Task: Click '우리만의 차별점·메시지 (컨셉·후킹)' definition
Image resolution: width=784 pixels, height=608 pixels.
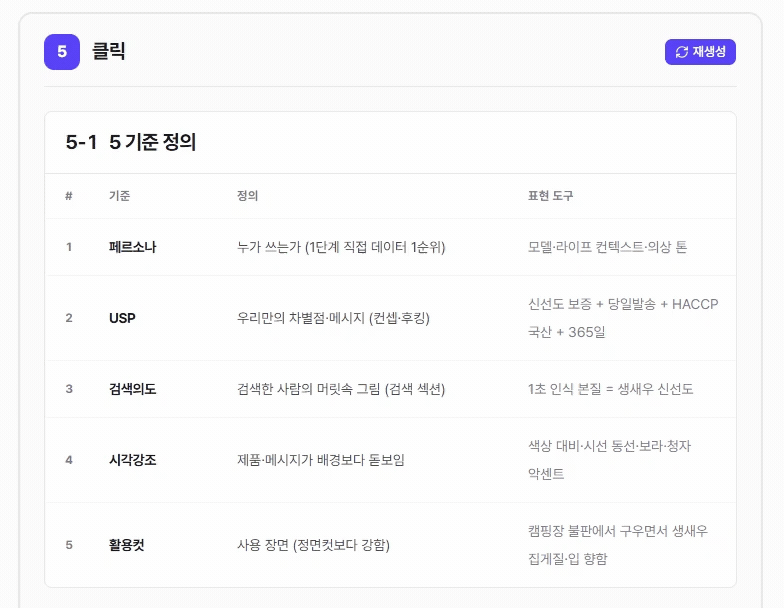Action: tap(333, 318)
